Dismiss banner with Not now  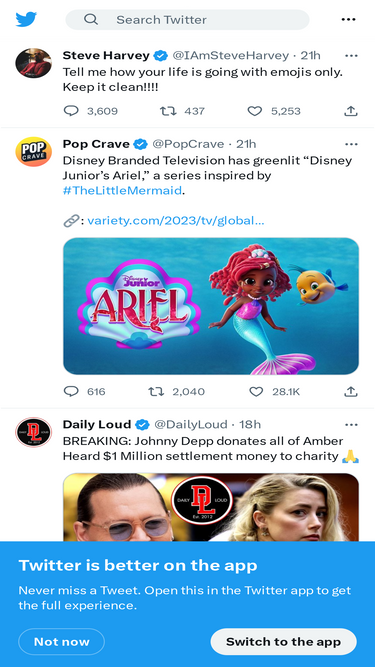tap(62, 641)
